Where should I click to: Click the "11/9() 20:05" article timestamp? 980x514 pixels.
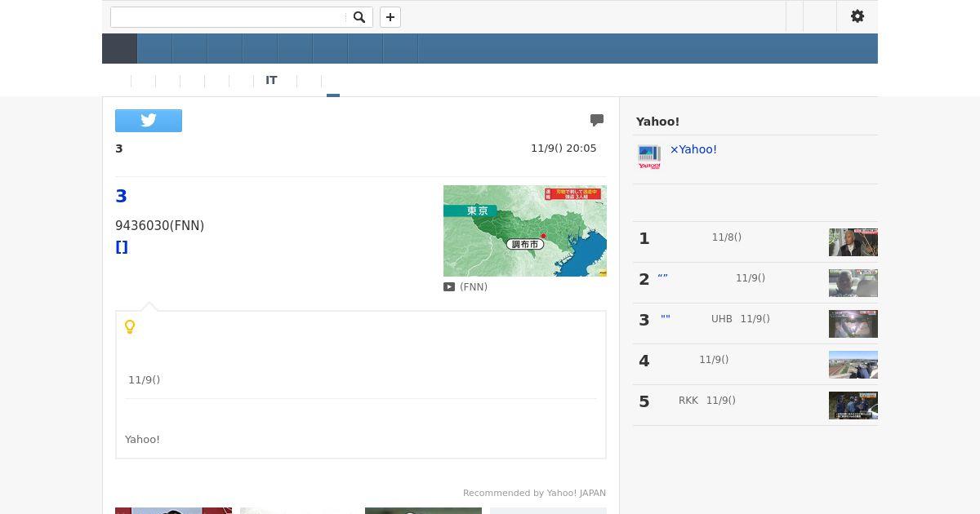click(563, 148)
